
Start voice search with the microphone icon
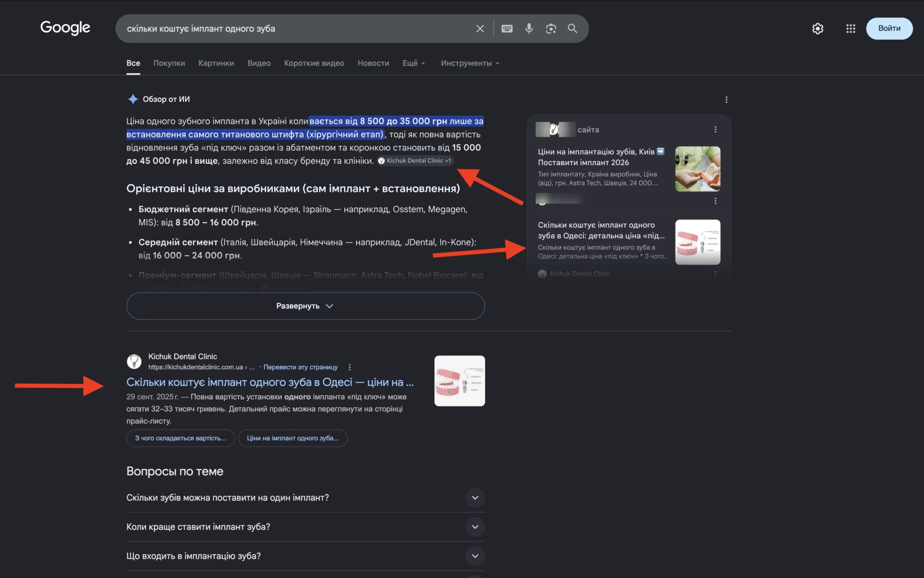point(529,29)
